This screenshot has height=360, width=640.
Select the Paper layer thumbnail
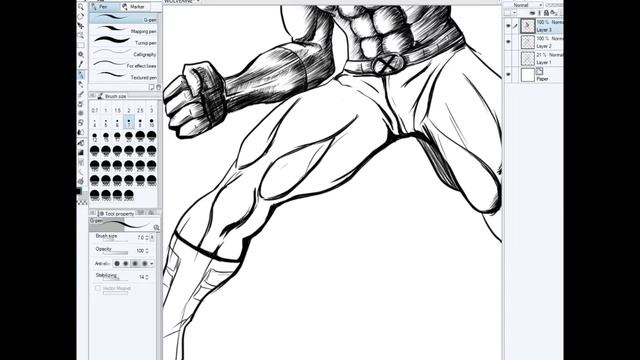tap(528, 75)
